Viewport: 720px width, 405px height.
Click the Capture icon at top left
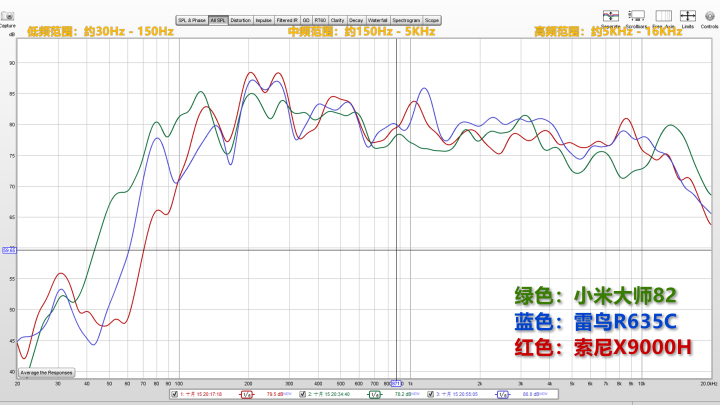tap(8, 15)
